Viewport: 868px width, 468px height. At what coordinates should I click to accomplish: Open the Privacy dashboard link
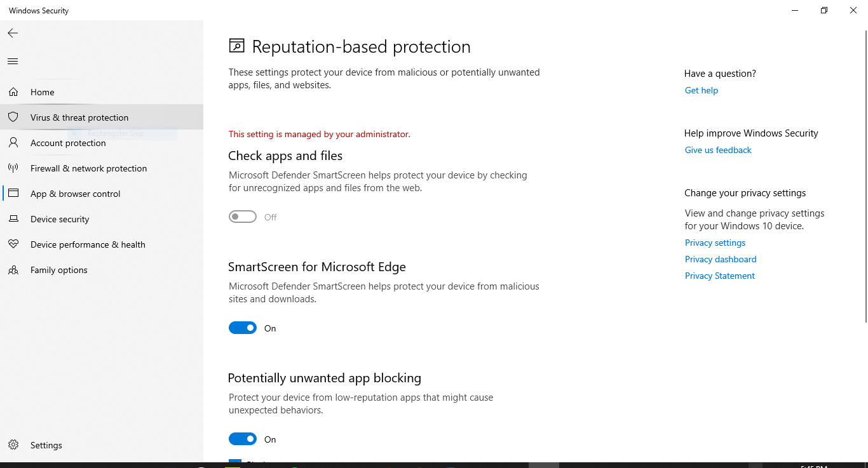[720, 259]
